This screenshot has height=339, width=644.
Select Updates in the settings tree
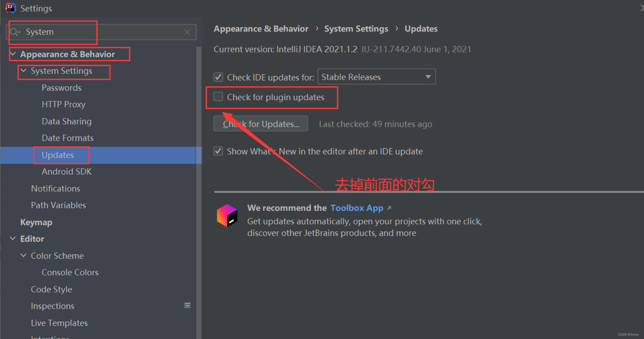point(58,155)
